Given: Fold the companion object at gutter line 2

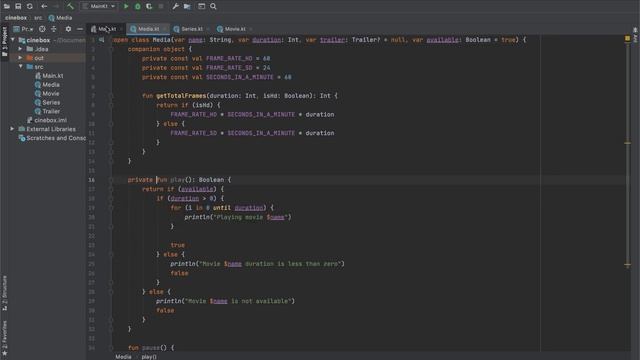Looking at the screenshot, I should 111,49.
